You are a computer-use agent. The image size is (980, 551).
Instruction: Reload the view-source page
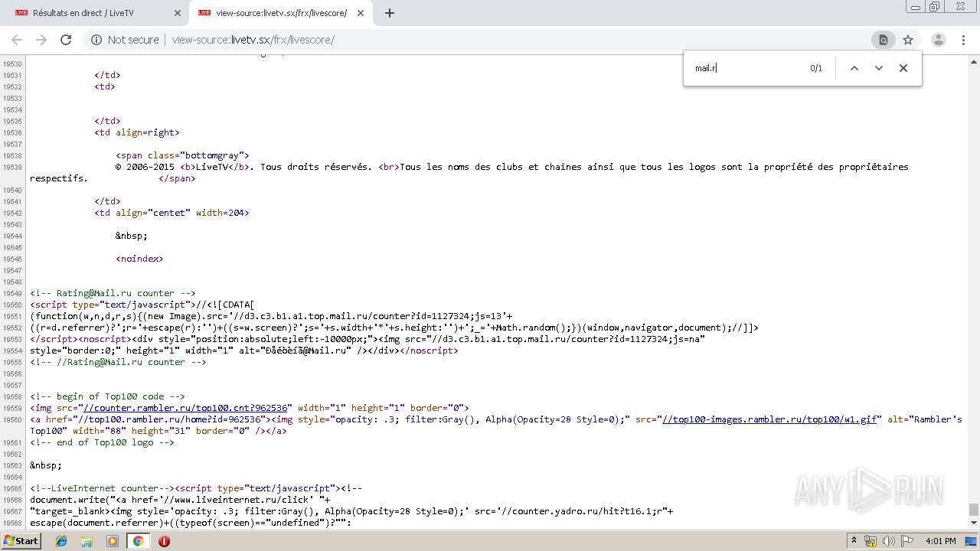(x=66, y=40)
